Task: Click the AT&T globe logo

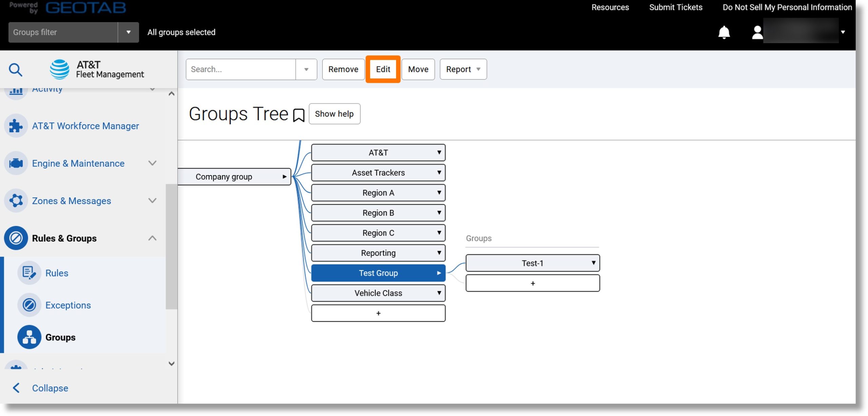Action: tap(60, 69)
